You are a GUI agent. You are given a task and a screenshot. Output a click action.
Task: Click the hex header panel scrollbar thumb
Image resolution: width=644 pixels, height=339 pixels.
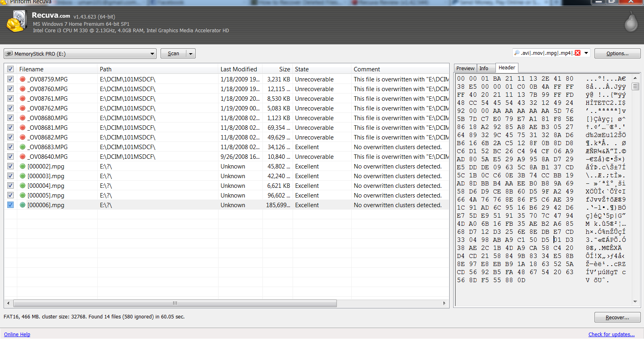pyautogui.click(x=635, y=86)
